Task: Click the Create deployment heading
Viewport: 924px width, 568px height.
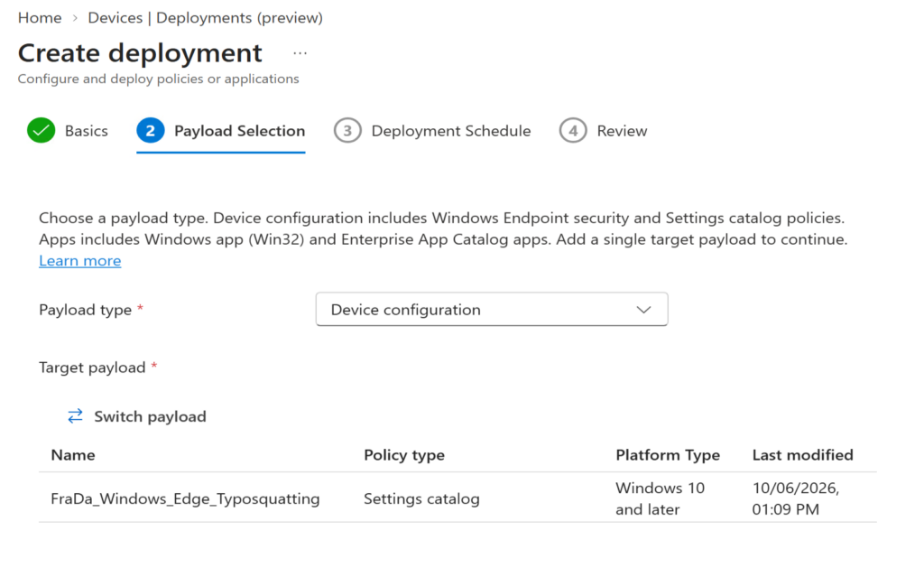Action: (x=140, y=53)
